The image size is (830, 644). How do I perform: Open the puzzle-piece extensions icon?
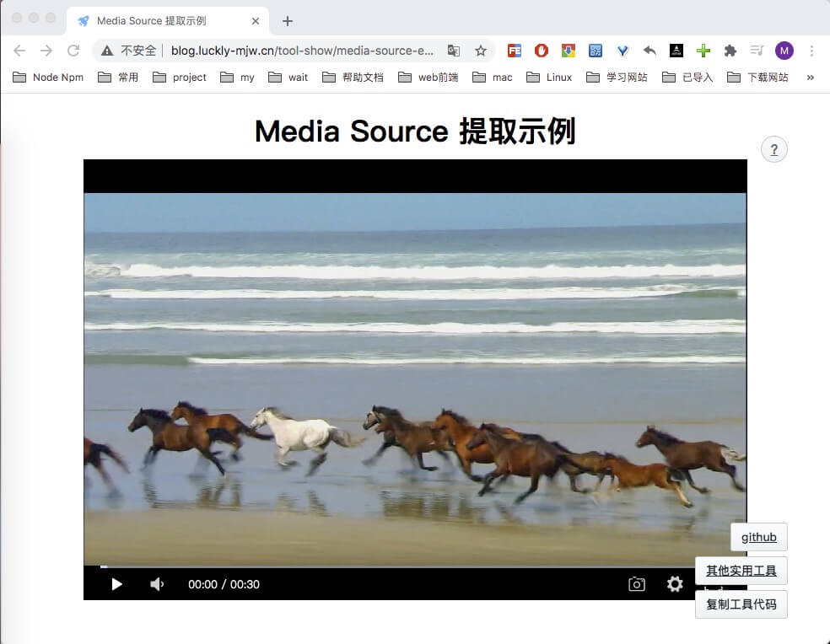click(x=730, y=51)
